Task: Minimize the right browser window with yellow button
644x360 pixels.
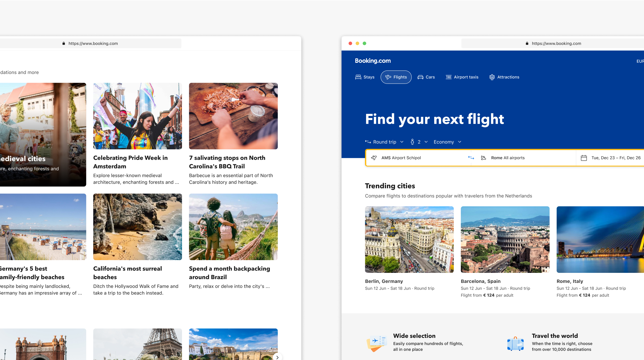Action: [357, 43]
